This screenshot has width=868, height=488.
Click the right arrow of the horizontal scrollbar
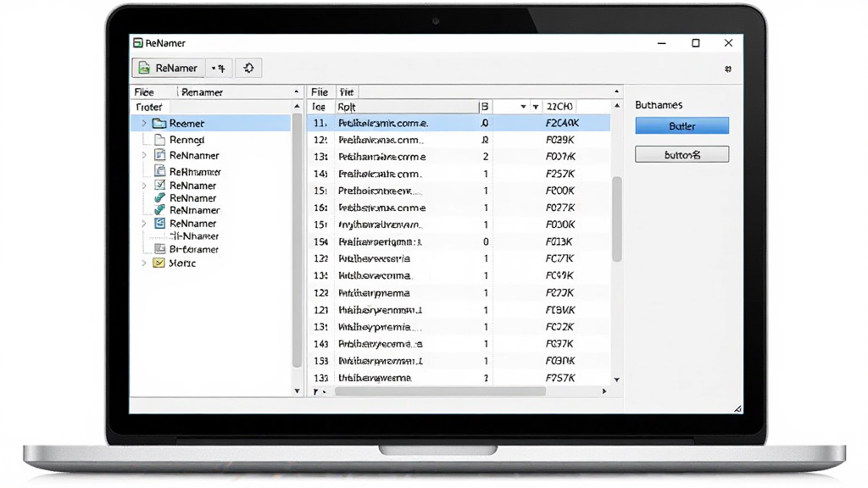coord(604,391)
